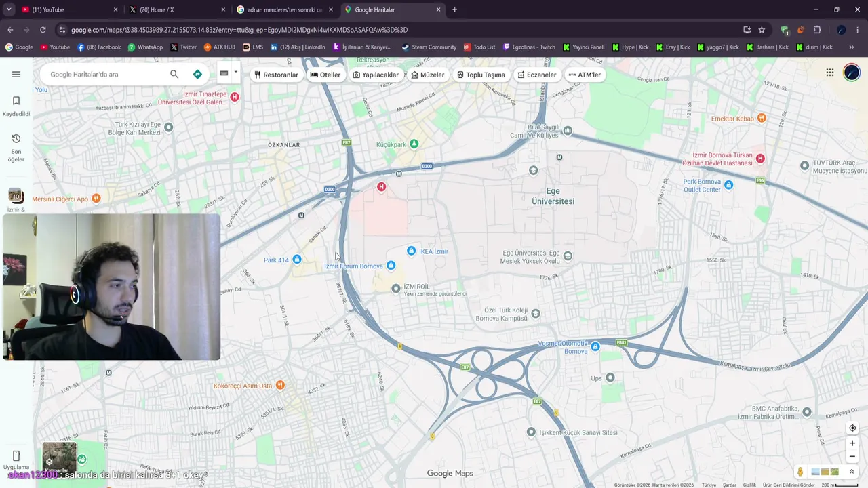The image size is (868, 488).
Task: Open the Katmanlar layers thumbnail
Action: coord(59,459)
